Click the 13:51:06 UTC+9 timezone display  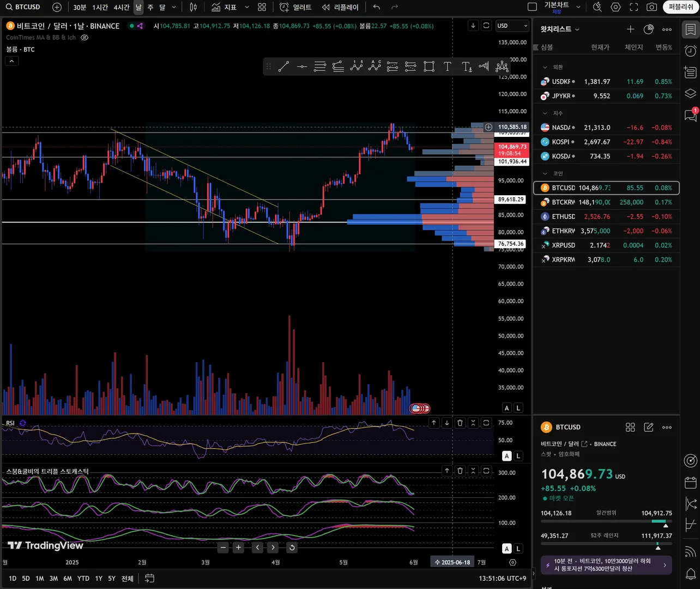click(503, 578)
